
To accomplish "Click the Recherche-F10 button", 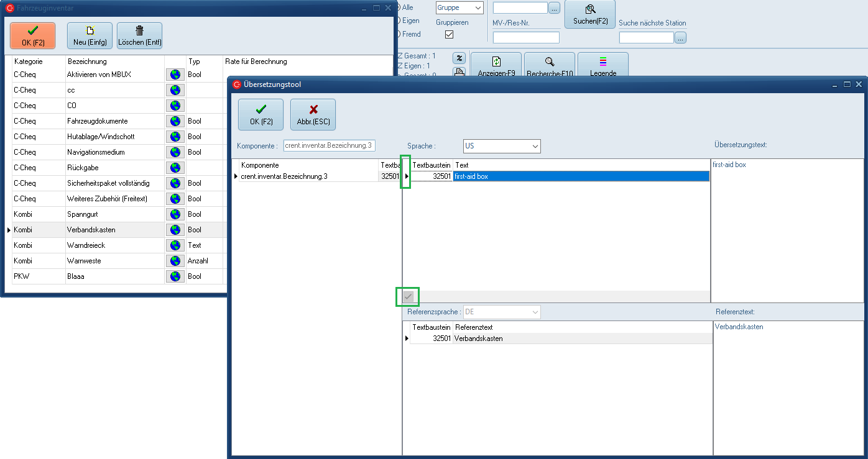I will click(x=550, y=65).
